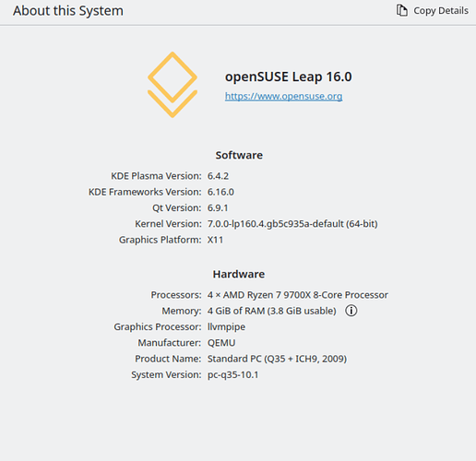Click the Software section heading

pos(239,155)
